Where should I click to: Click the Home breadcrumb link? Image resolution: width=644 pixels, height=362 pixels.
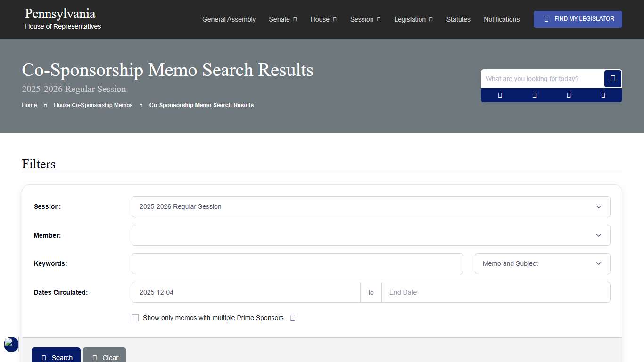pos(29,105)
